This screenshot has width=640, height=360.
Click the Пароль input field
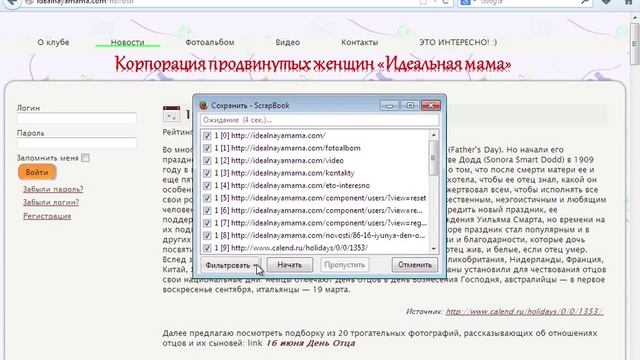click(77, 143)
